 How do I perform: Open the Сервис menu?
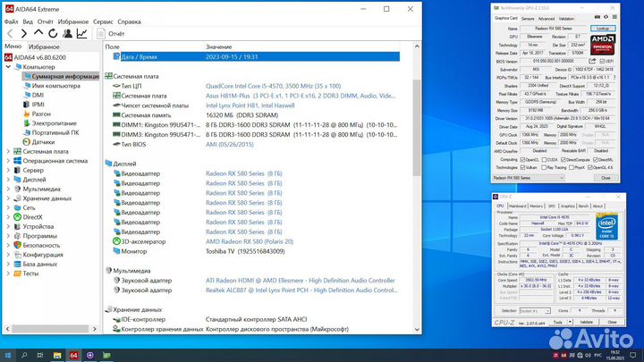click(103, 21)
